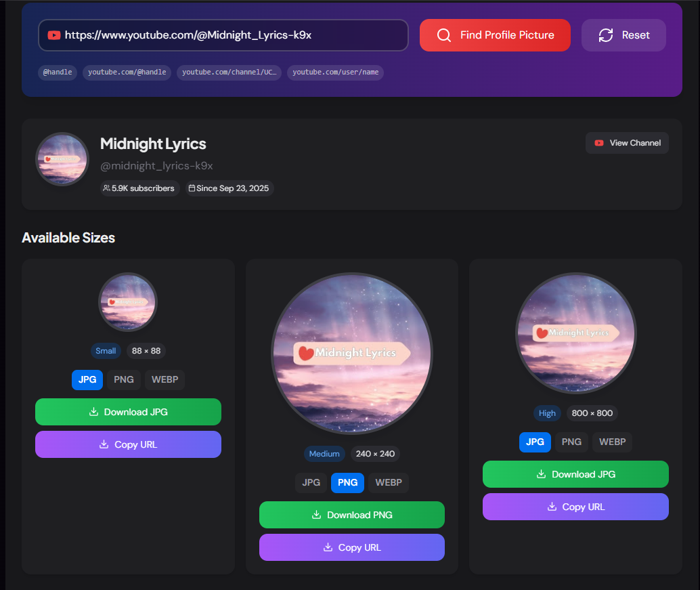Click the Small size label
The height and width of the screenshot is (590, 700).
click(x=106, y=351)
